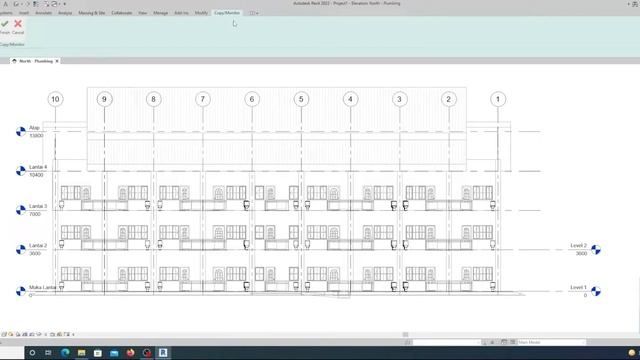Click the Level 2 level marker symbol

tap(596, 249)
